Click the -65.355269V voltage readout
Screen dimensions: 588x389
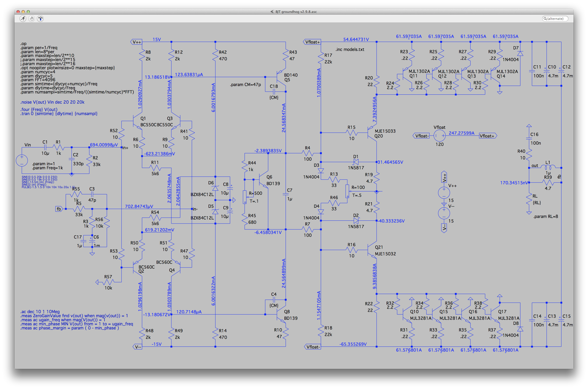[353, 344]
